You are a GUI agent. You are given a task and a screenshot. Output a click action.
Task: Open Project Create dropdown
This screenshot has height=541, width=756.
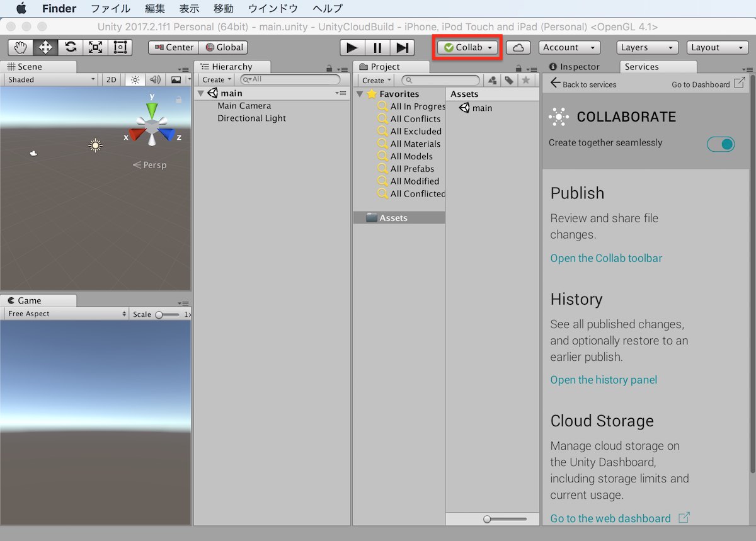(x=376, y=80)
